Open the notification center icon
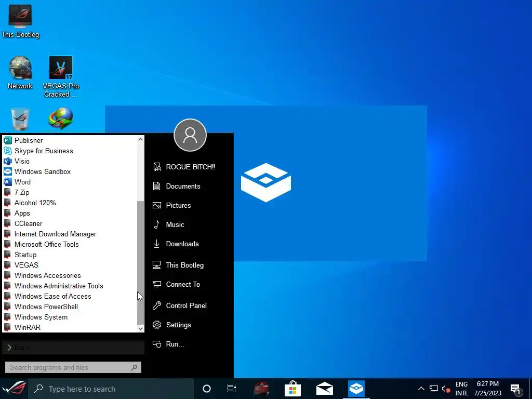 [x=516, y=389]
